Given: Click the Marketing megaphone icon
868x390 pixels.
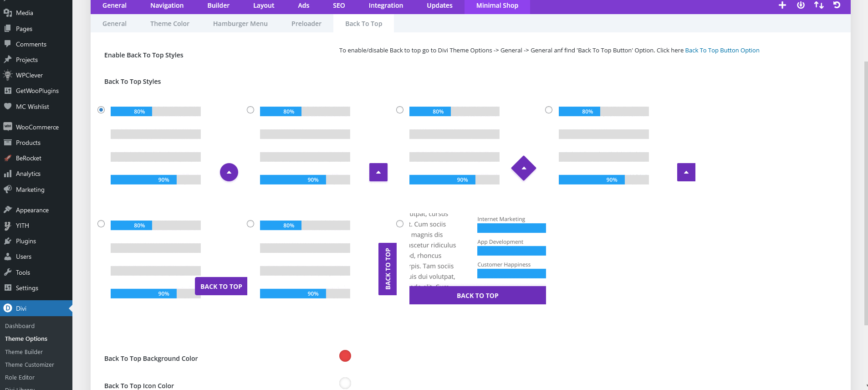Looking at the screenshot, I should point(8,189).
